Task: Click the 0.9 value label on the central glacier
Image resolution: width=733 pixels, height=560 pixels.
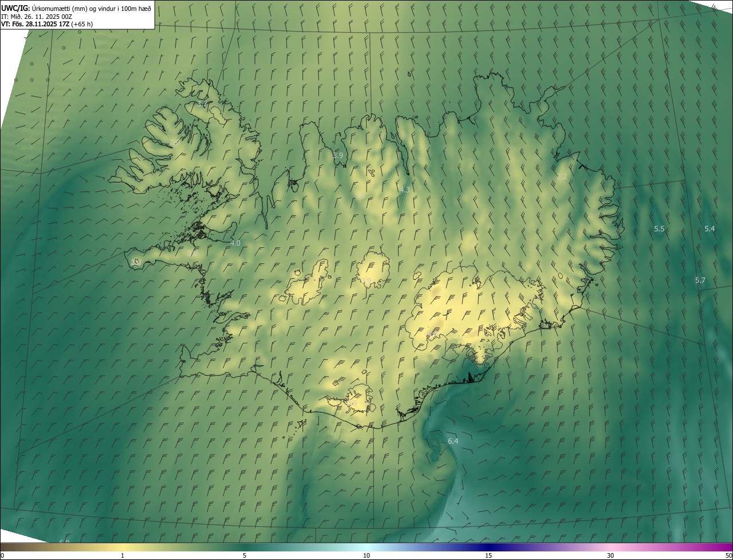Action: point(366,281)
